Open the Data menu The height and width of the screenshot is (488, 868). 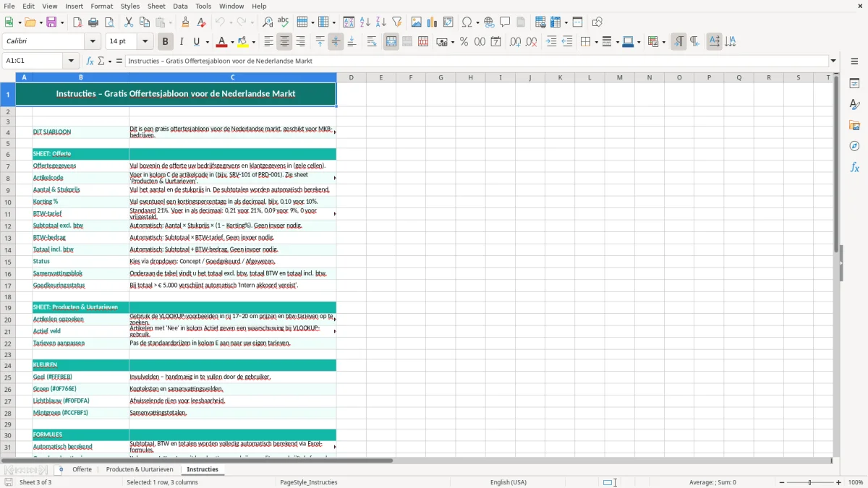pos(180,6)
